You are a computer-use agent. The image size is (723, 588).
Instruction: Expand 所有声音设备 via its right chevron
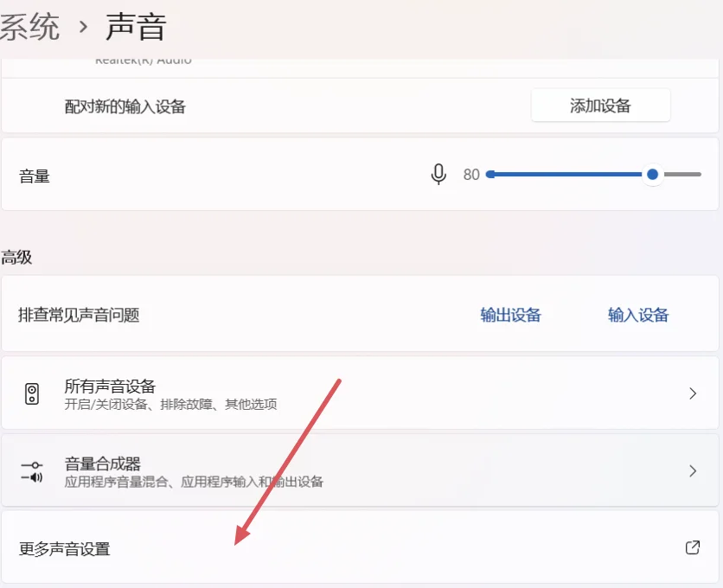pos(692,393)
